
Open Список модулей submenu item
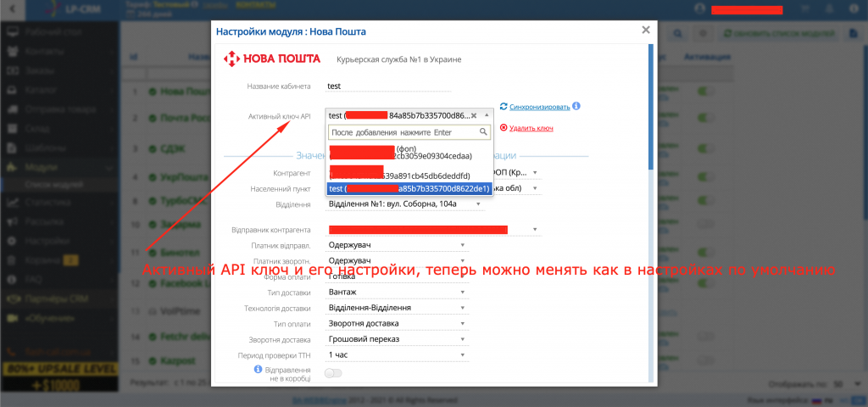53,184
